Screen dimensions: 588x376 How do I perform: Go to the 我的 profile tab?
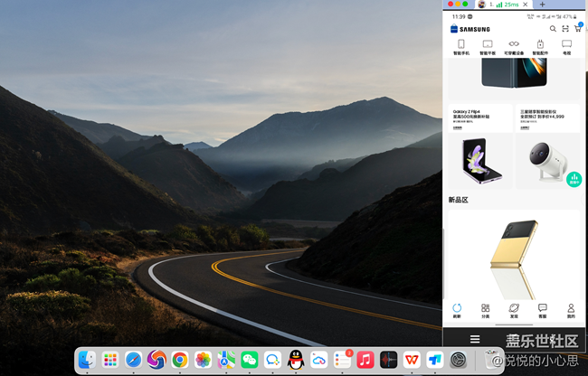pos(570,310)
